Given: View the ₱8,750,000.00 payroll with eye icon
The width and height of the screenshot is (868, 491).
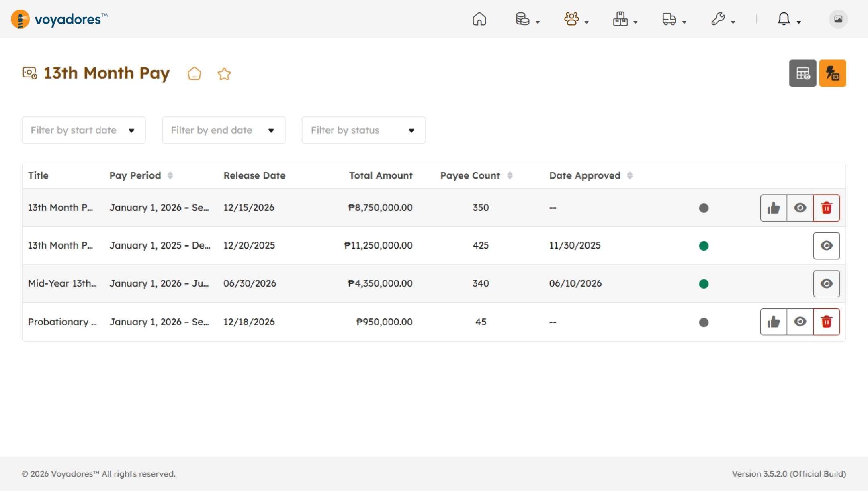Looking at the screenshot, I should [x=800, y=208].
